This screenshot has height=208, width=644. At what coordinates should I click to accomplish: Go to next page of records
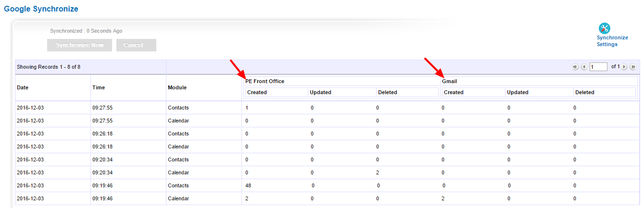pos(624,67)
